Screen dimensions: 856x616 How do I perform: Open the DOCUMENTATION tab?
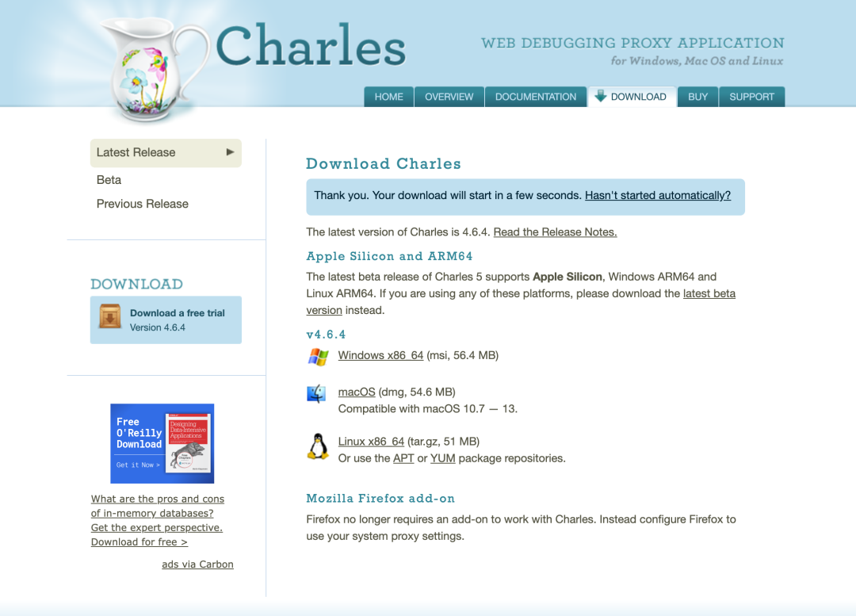click(x=536, y=97)
